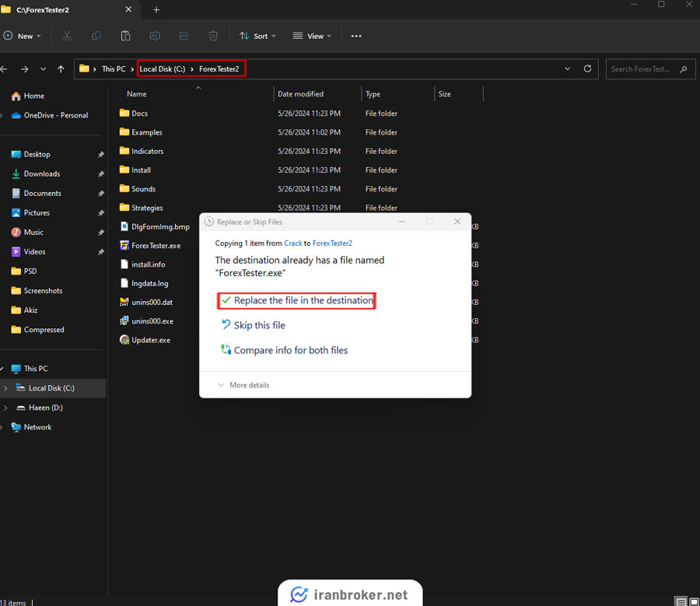Sort by the Type column header
This screenshot has width=700, height=606.
[373, 94]
